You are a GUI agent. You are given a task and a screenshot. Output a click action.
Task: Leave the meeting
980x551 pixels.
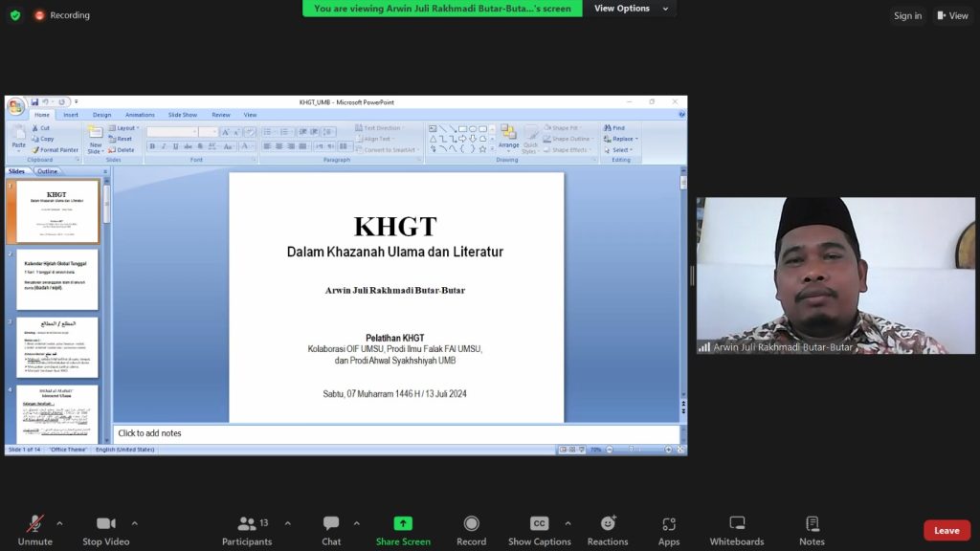[x=946, y=531]
